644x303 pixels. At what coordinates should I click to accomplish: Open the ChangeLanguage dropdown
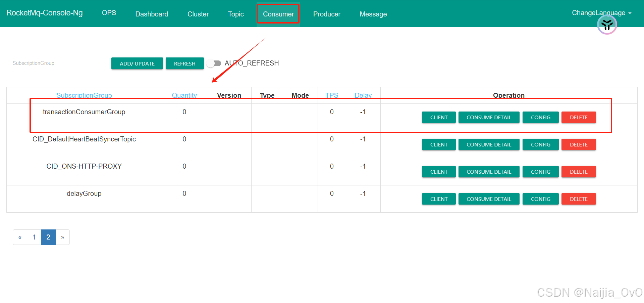602,13
